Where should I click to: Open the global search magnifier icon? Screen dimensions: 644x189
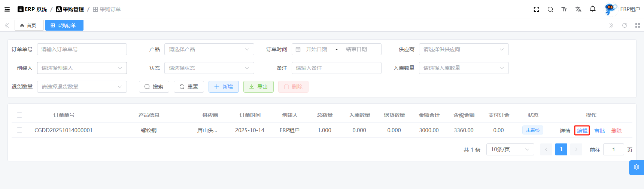(x=550, y=9)
